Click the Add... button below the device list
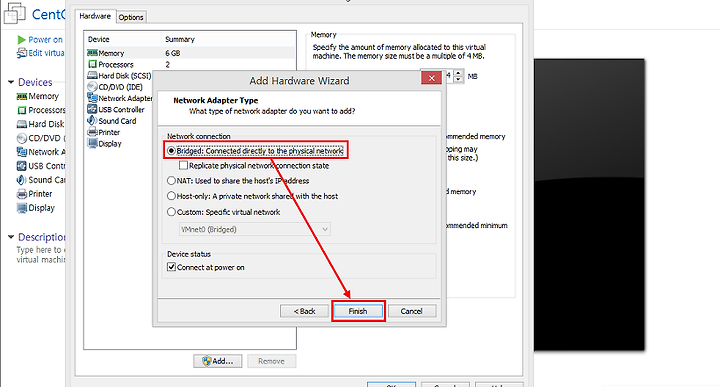 [x=218, y=361]
